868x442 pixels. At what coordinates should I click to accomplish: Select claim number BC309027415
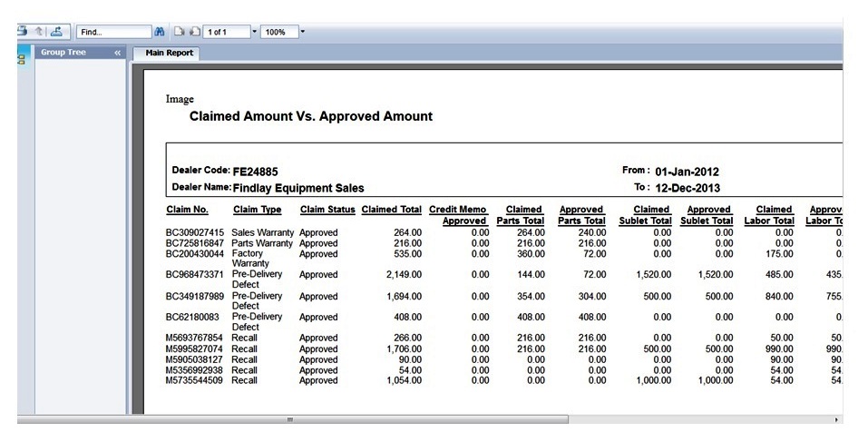194,232
